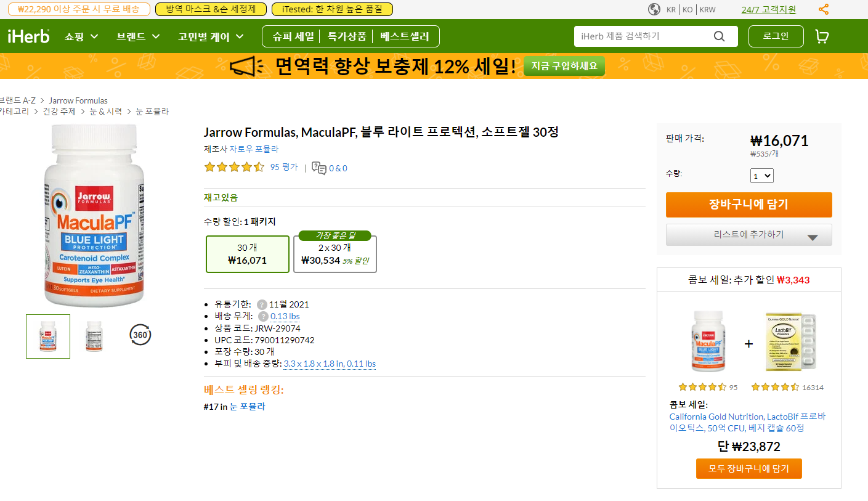Click the 방역 마스크 & 손 세정제 pill
Viewport: 868px width, 501px height.
click(211, 9)
